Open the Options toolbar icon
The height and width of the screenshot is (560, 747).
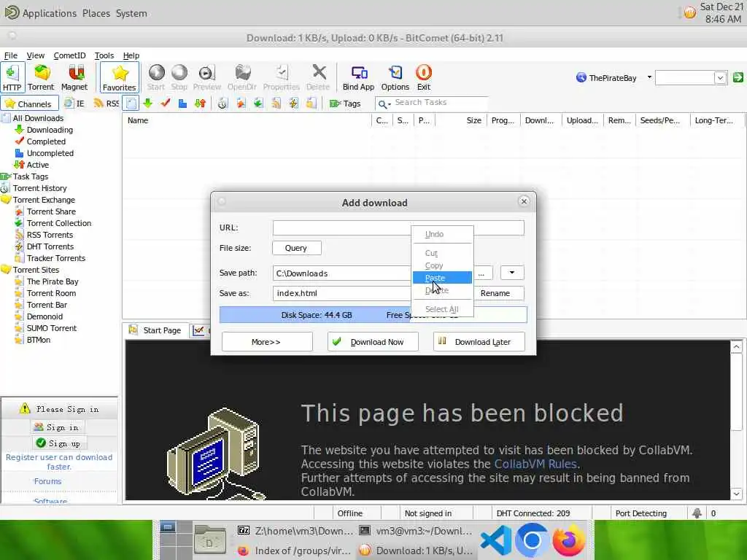[x=395, y=77]
